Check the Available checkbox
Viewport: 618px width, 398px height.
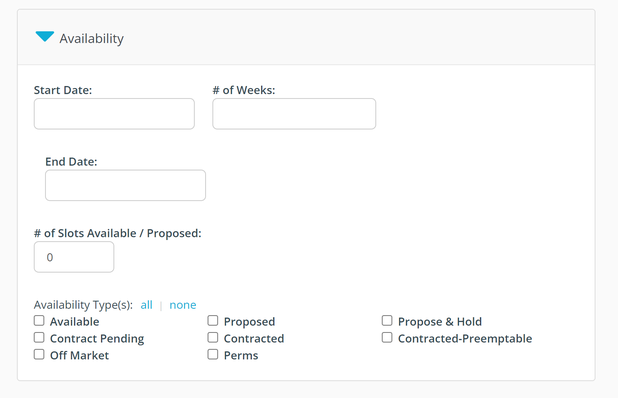(39, 321)
